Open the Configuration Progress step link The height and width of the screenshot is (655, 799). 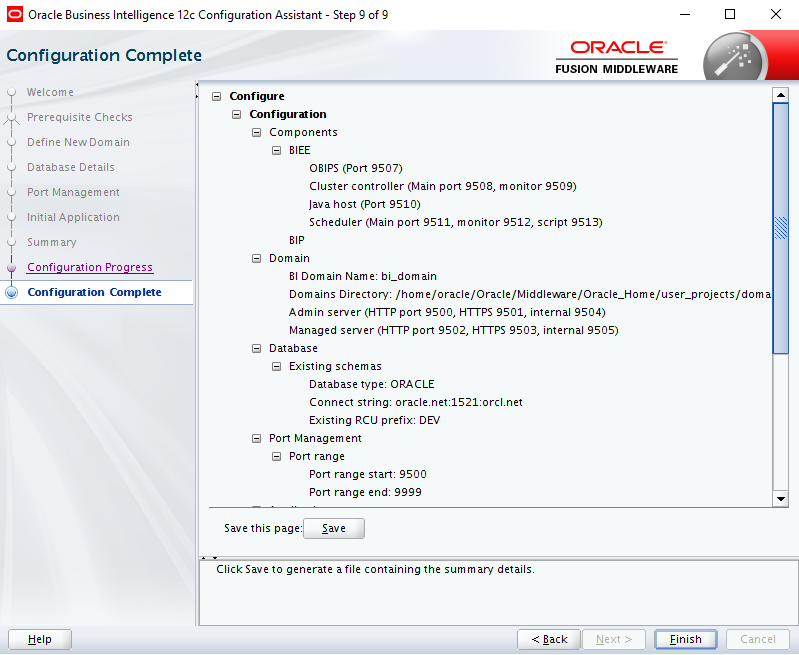click(x=90, y=268)
